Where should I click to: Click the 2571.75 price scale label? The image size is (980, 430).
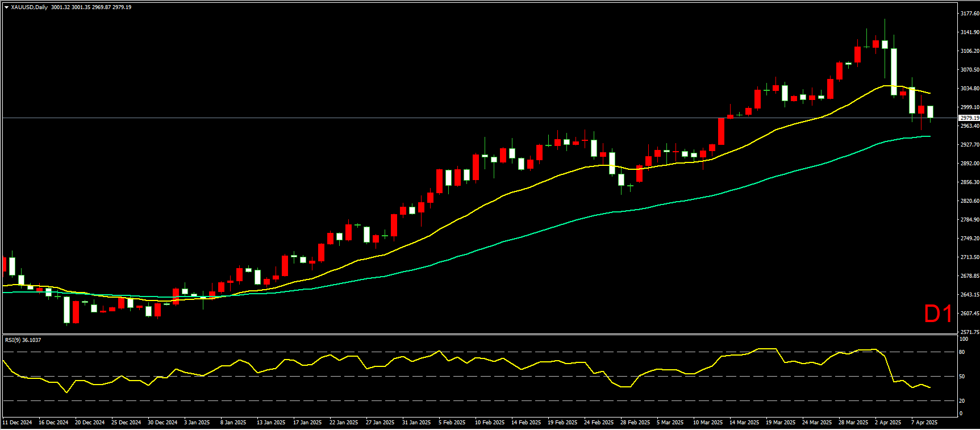pyautogui.click(x=970, y=332)
